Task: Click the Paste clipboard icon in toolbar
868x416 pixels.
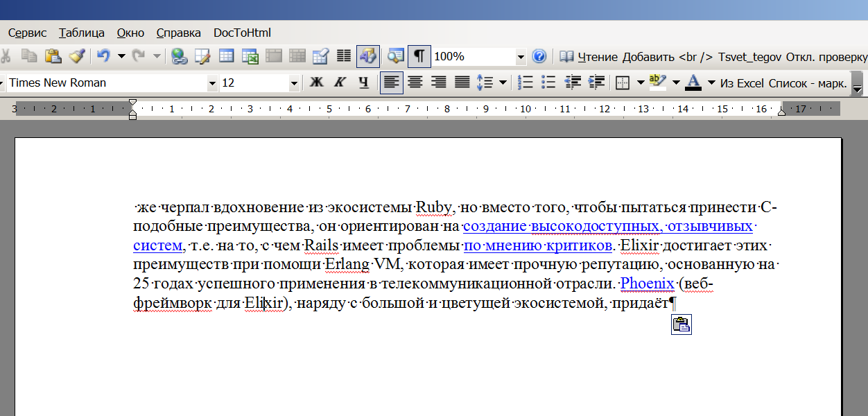Action: (x=53, y=56)
